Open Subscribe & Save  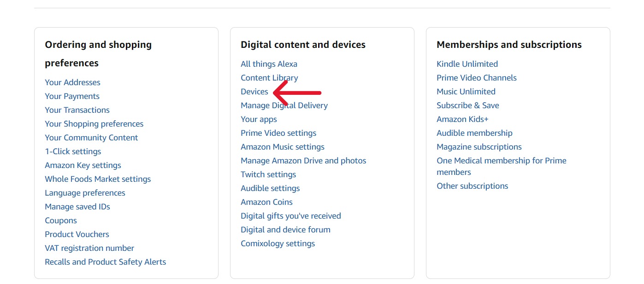pyautogui.click(x=468, y=105)
